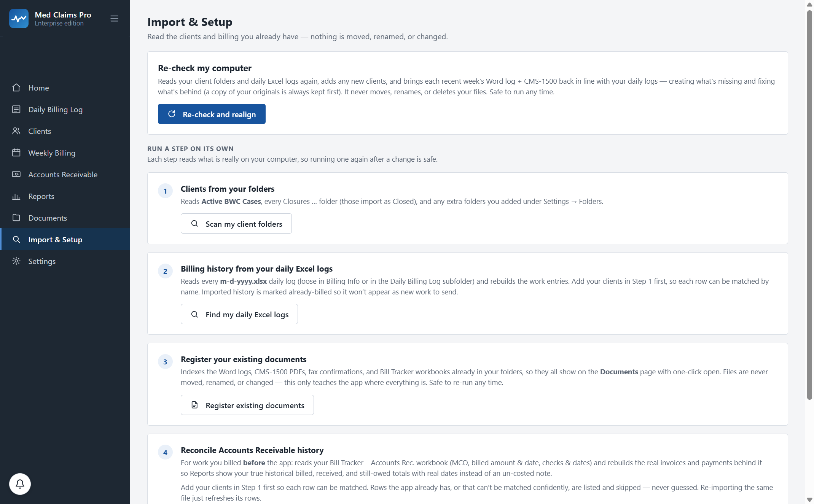Viewport: 814px width, 504px height.
Task: Click the Daily Billing Log list icon
Action: [x=16, y=110]
